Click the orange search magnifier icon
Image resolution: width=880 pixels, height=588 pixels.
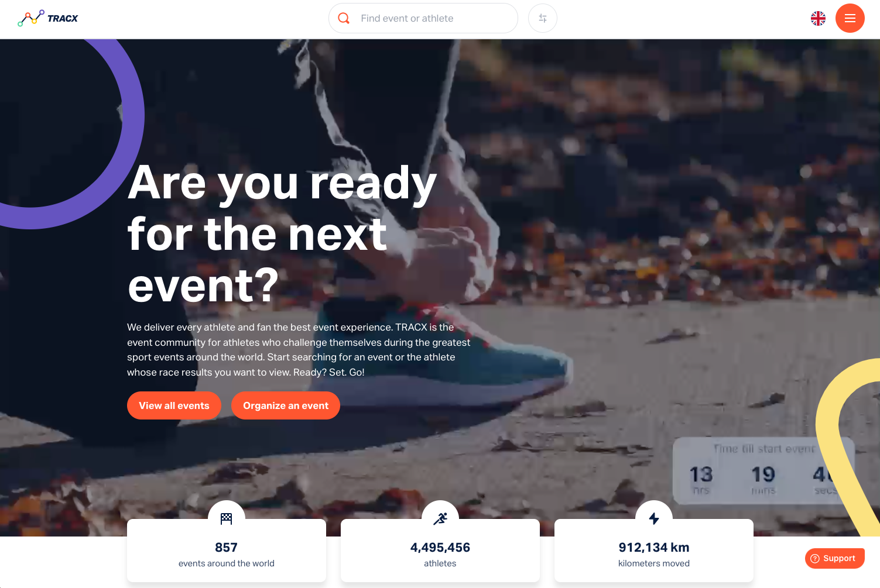[x=344, y=18]
